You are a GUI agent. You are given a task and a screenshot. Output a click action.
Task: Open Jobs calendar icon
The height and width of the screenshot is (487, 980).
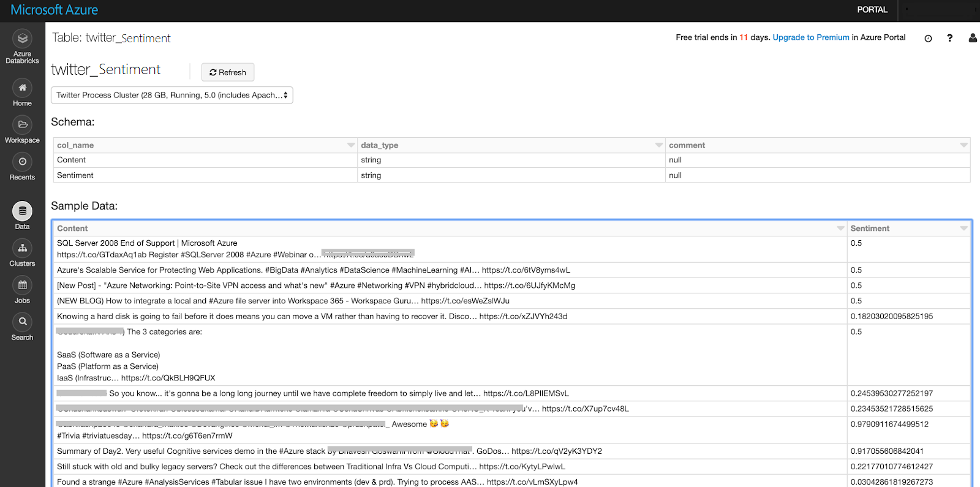tap(22, 285)
